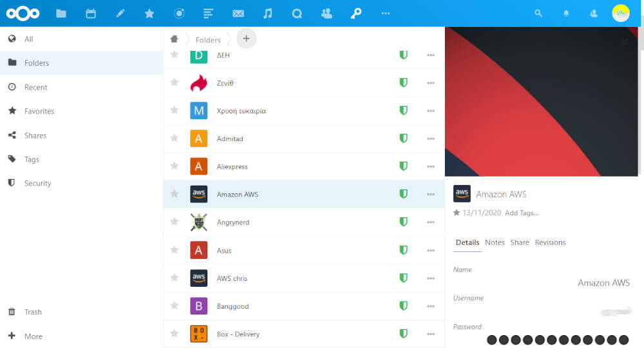
Task: Open Trash in sidebar
Action: point(82,312)
